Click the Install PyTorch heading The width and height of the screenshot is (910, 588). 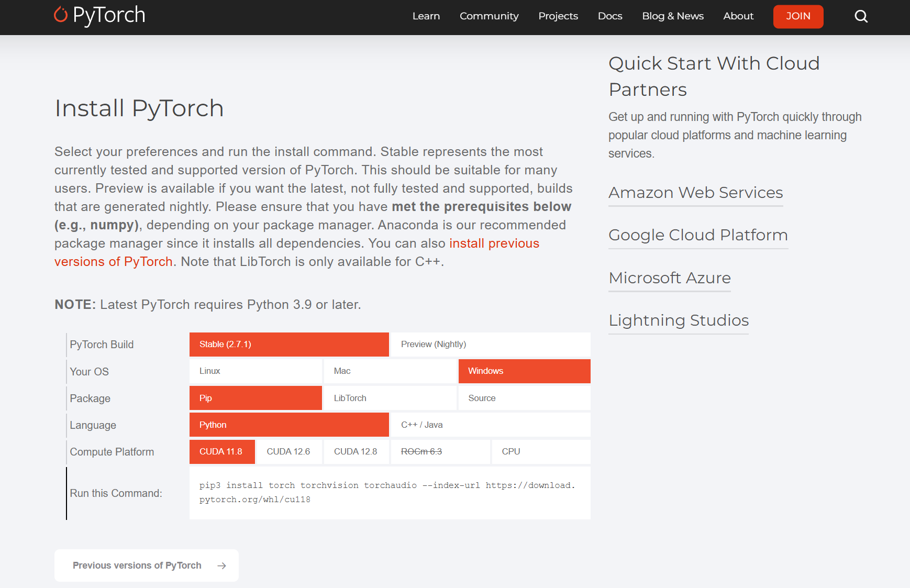(139, 108)
